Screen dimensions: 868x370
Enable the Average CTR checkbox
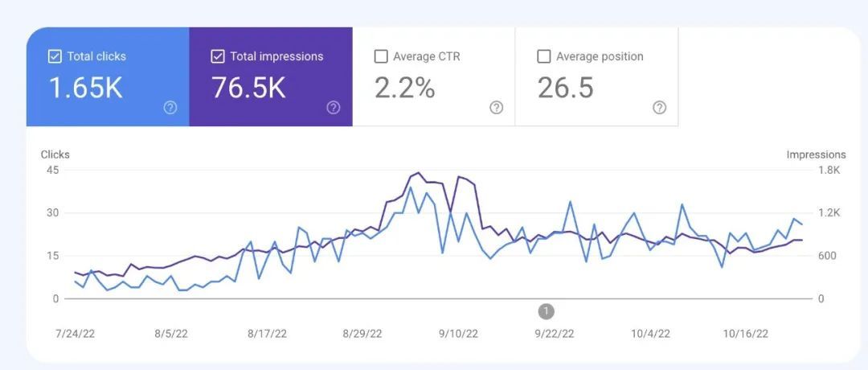click(381, 56)
